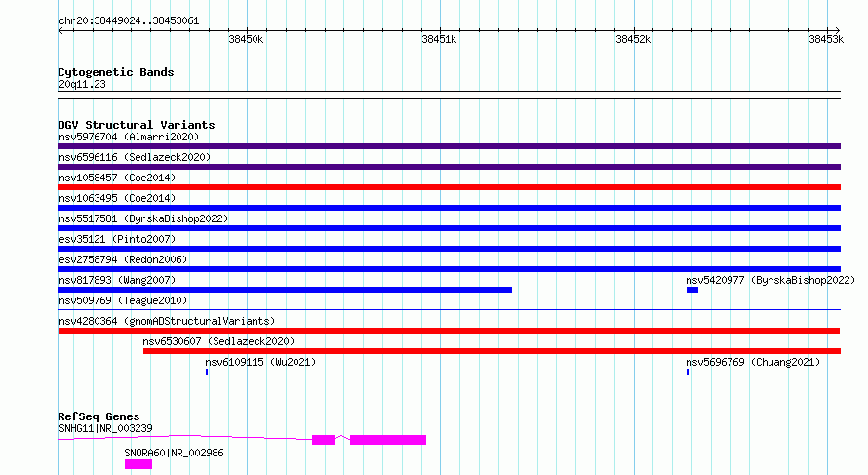Click the nsv5696769 (Chuang2021) label
Screen dimensions: 868x475
753,362
